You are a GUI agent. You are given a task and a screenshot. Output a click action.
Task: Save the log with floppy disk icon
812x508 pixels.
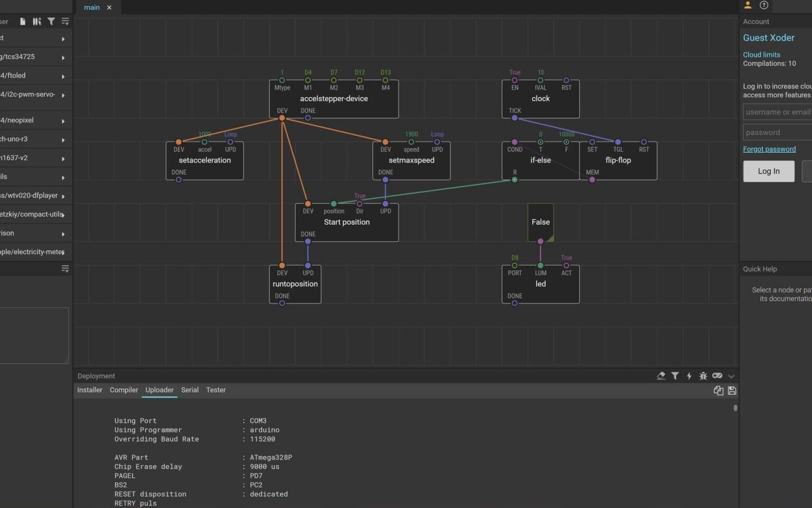pos(732,391)
